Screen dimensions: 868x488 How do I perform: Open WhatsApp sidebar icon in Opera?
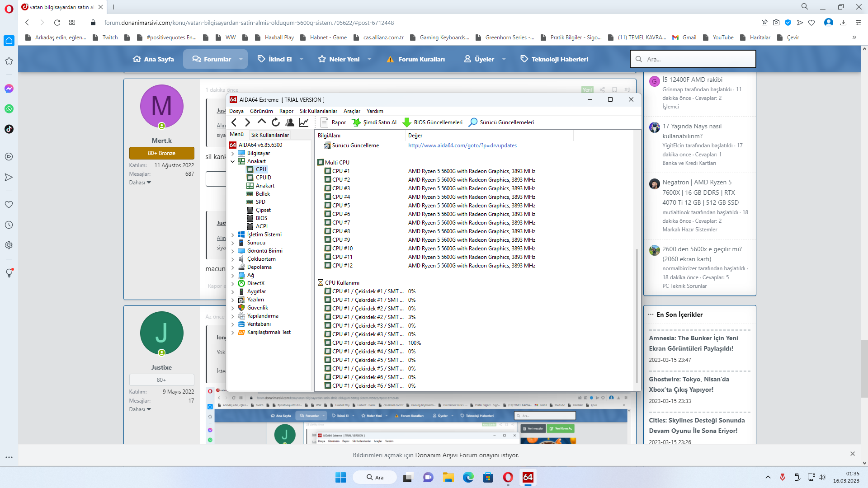[x=9, y=109]
